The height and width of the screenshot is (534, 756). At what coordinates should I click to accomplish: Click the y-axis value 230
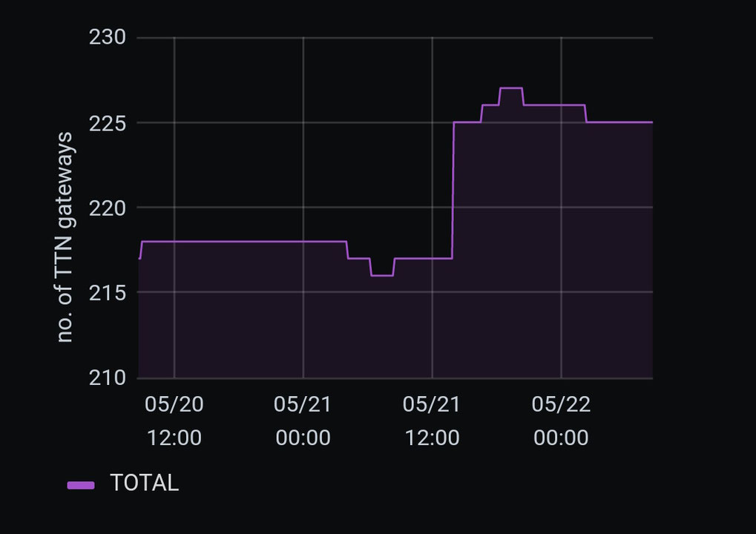coord(107,37)
